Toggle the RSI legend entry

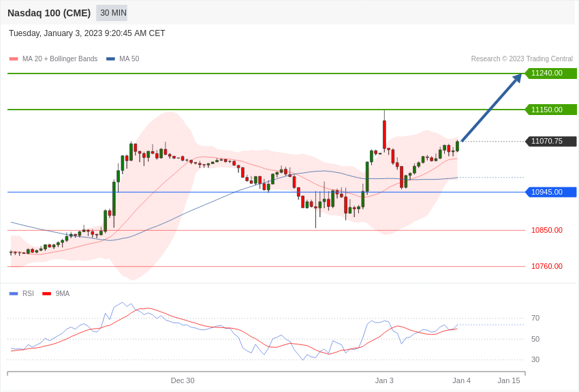(28, 294)
